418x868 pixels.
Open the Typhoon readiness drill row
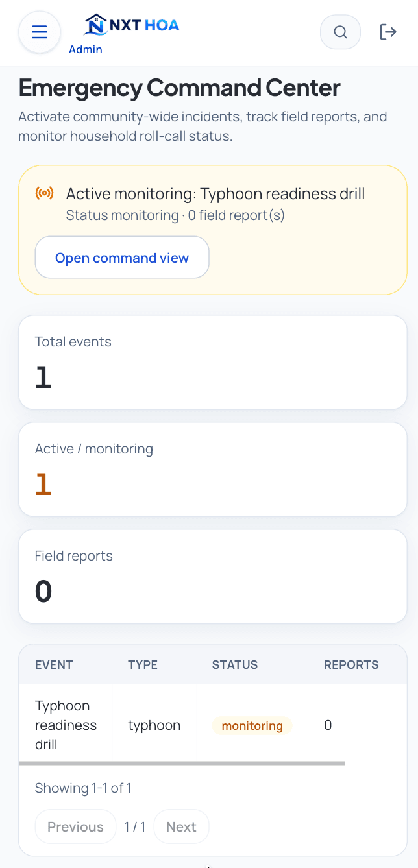click(213, 725)
